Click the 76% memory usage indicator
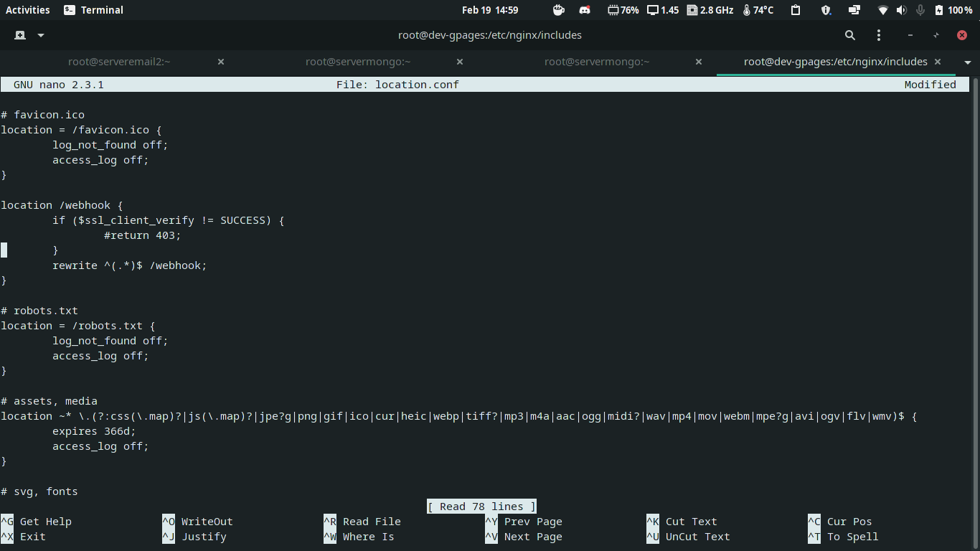 coord(623,10)
